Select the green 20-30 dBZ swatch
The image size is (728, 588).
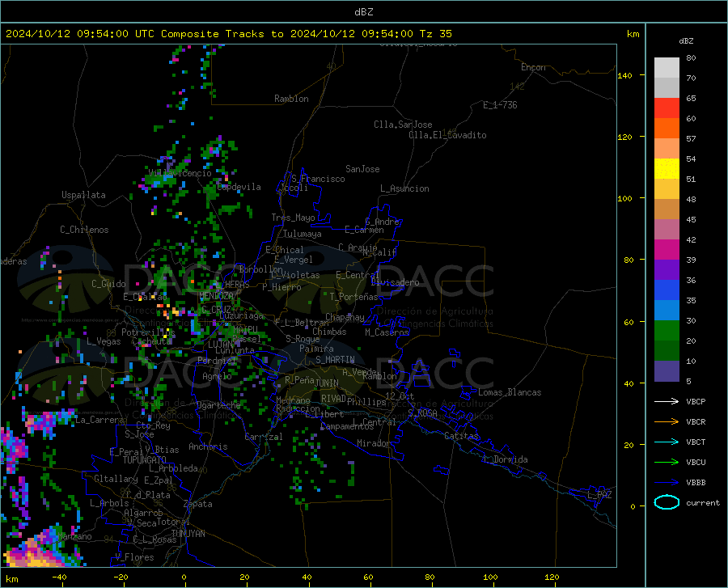pyautogui.click(x=667, y=331)
